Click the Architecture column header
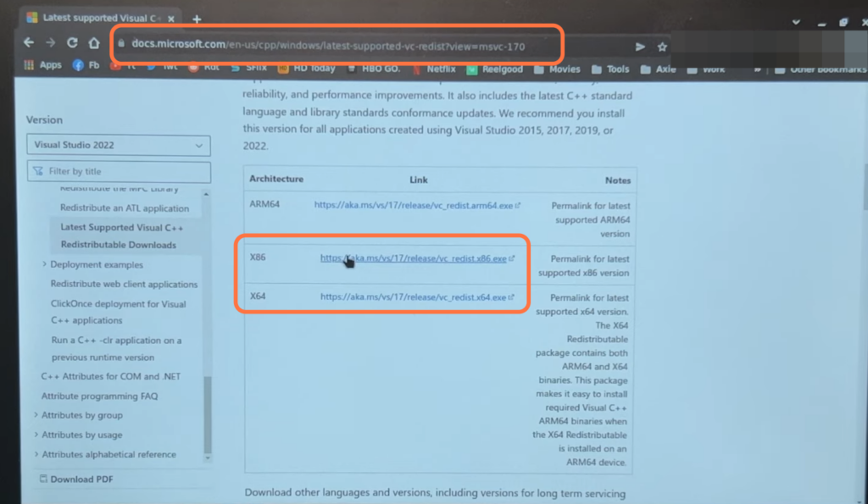The width and height of the screenshot is (868, 504). point(276,179)
